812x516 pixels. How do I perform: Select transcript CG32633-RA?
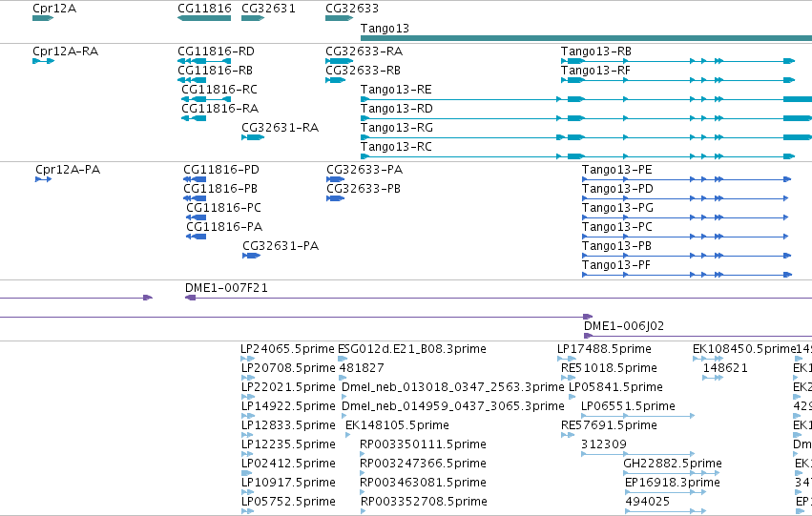364,52
